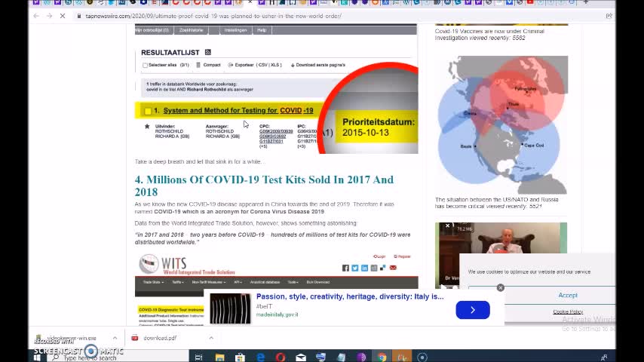Tick the Selecteer alles checkbox
The height and width of the screenshot is (362, 644).
145,65
